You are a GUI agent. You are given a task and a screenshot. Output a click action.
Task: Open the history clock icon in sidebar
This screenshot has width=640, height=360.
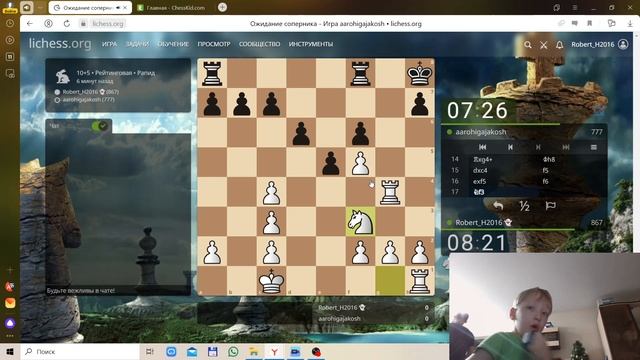(10, 24)
